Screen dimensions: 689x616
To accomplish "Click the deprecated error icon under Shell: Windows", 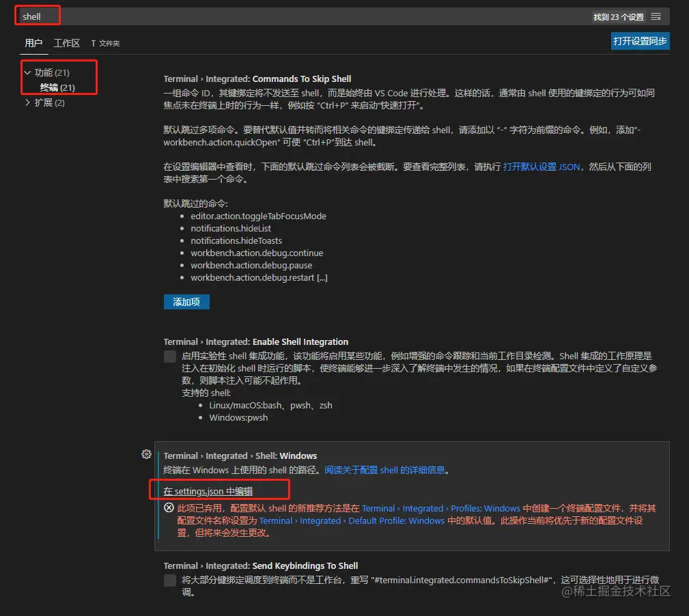I will tap(169, 508).
